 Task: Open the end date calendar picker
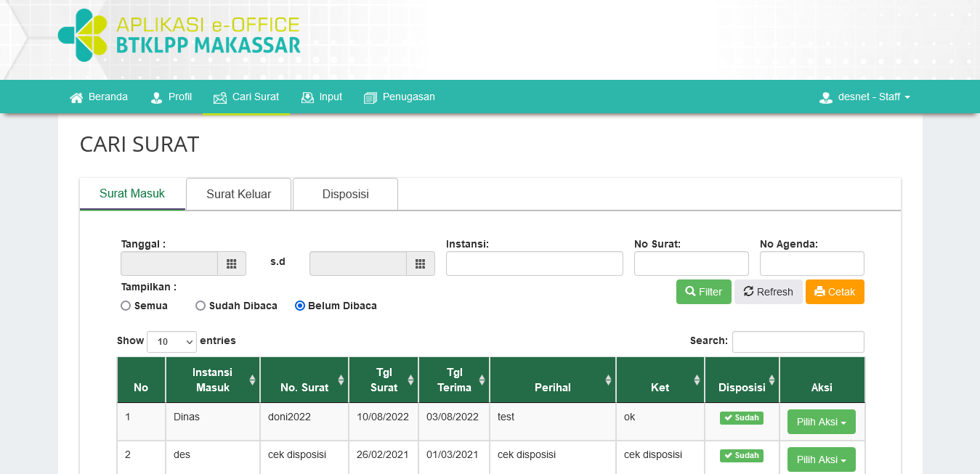pyautogui.click(x=420, y=263)
